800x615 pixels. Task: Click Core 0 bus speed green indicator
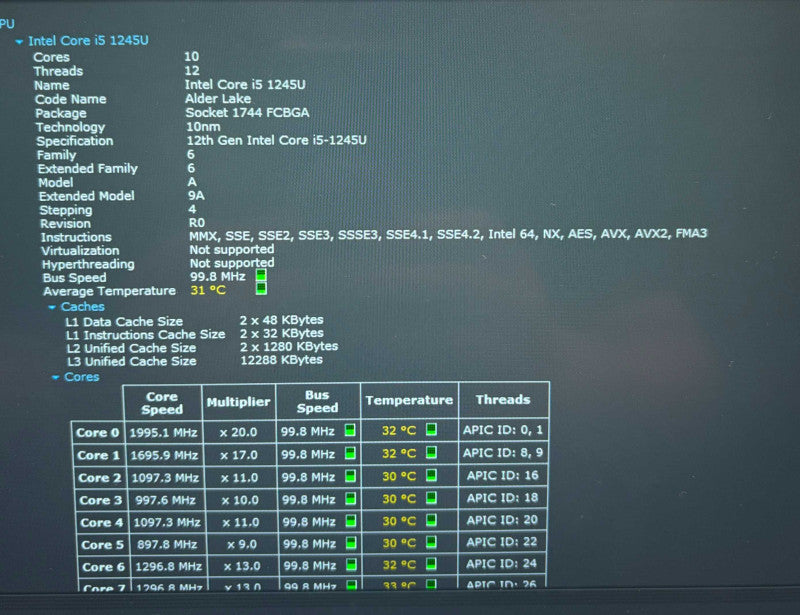click(x=350, y=430)
